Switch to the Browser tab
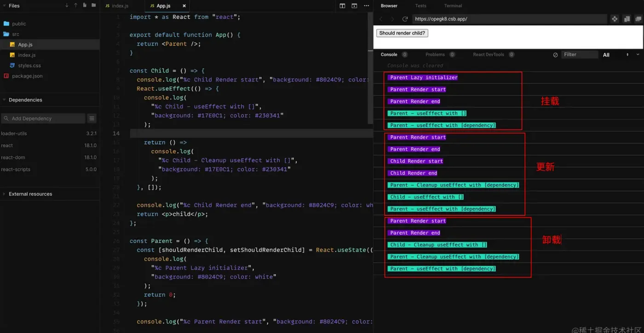Screen dimensions: 644x333 [389, 6]
